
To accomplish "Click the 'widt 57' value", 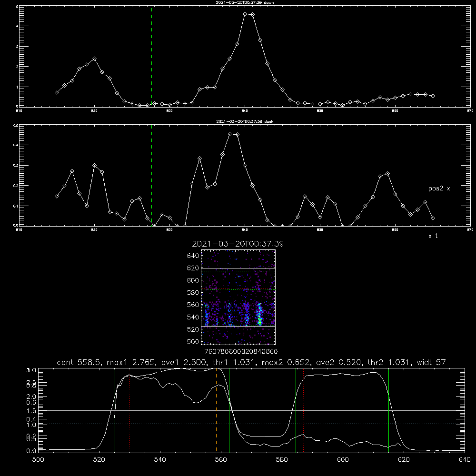I will coord(431,362).
